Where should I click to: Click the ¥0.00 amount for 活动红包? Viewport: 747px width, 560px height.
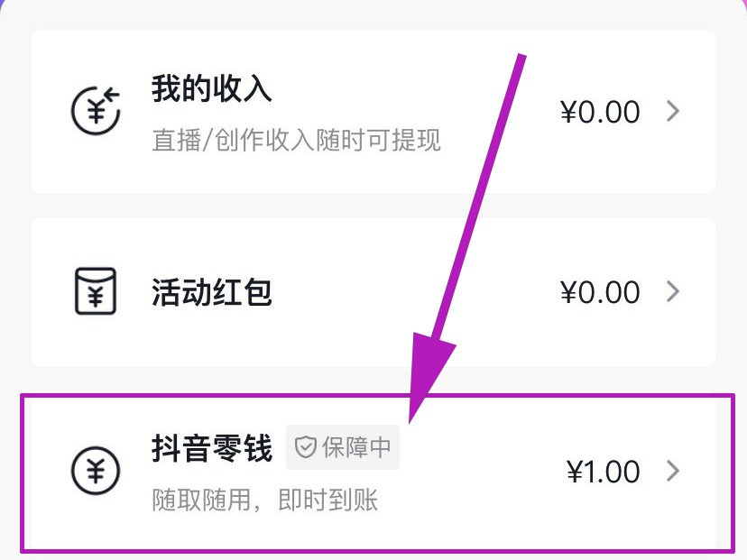coord(600,292)
